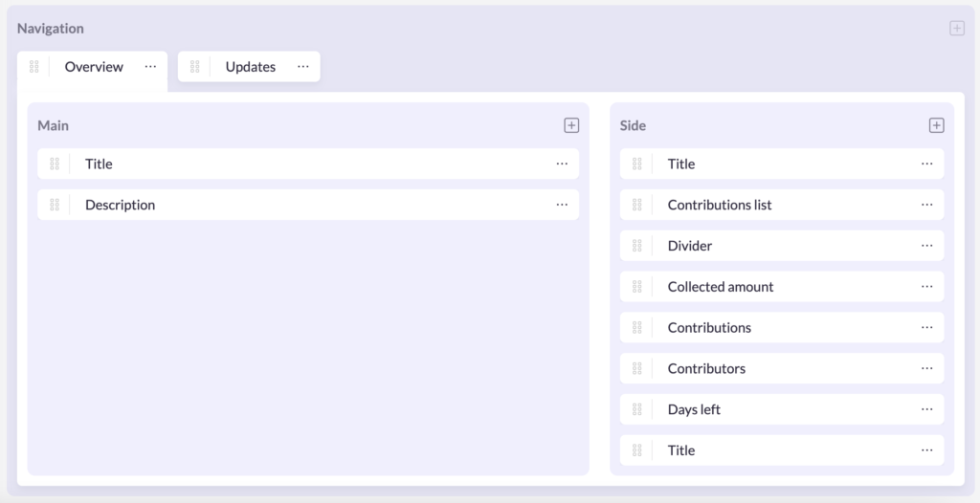980x503 pixels.
Task: Add a new block to Main section
Action: [570, 125]
